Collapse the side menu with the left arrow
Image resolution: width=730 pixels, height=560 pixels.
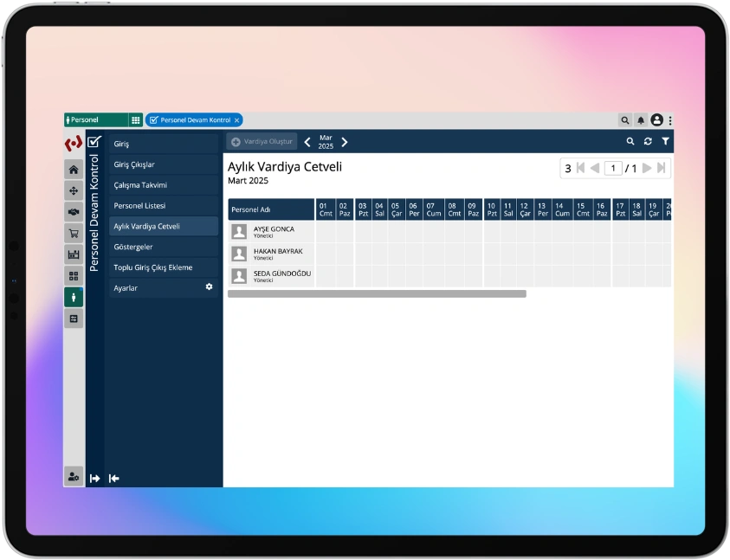tap(113, 478)
